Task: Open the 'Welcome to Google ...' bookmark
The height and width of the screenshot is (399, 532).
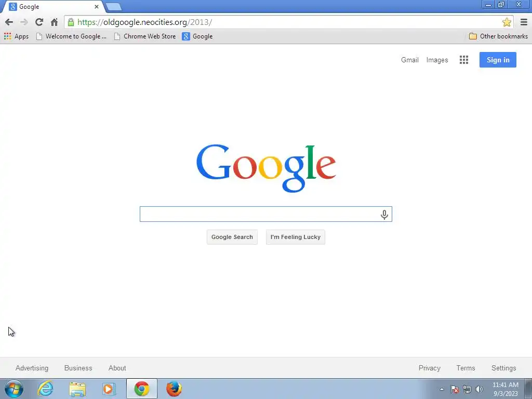Action: pyautogui.click(x=71, y=36)
